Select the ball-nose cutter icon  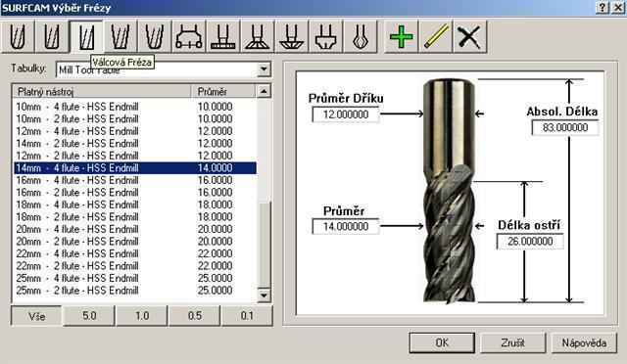point(18,37)
